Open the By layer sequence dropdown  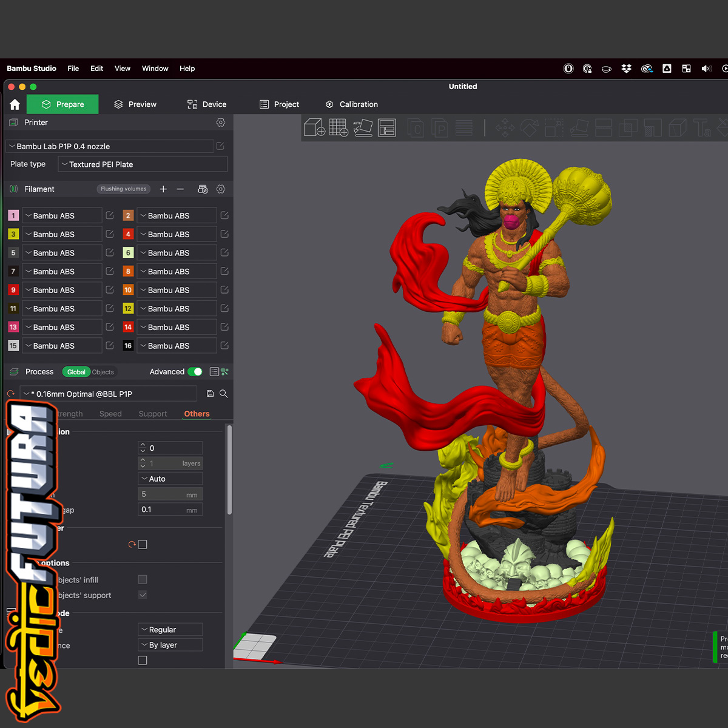[x=170, y=645]
